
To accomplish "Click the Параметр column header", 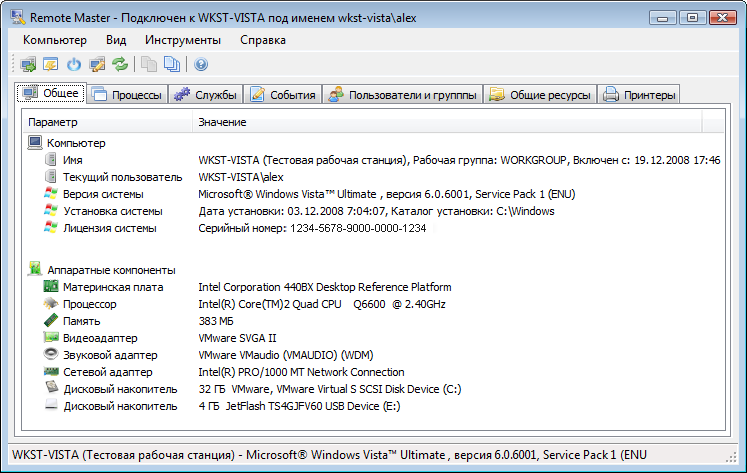I will coord(108,122).
